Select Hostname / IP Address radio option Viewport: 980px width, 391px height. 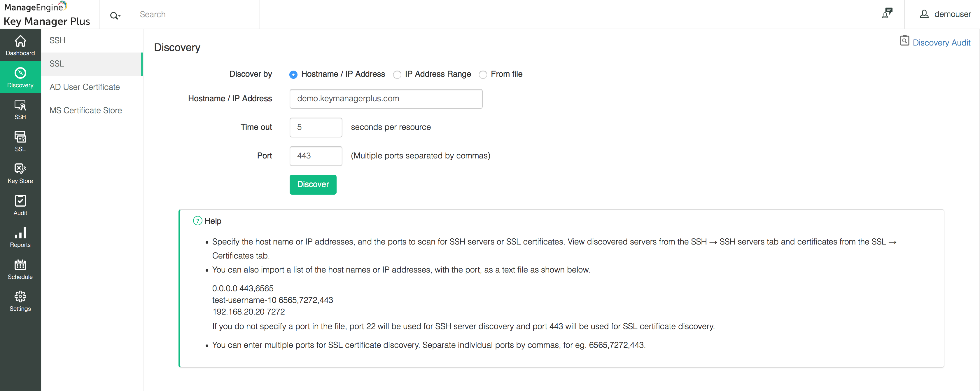(293, 75)
